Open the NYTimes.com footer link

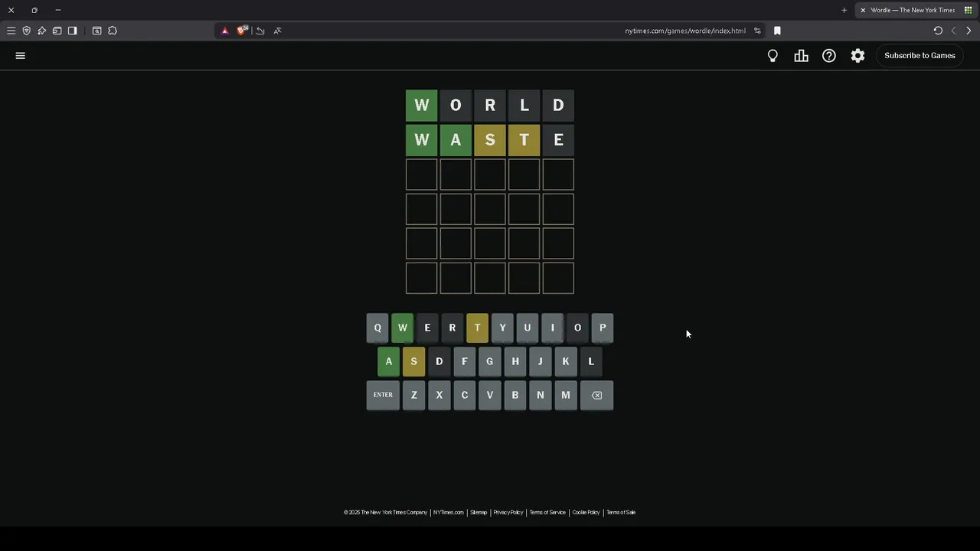pos(448,512)
